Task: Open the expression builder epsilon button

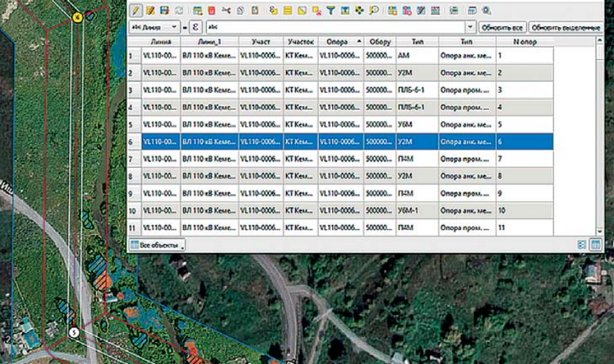Action: [195, 27]
